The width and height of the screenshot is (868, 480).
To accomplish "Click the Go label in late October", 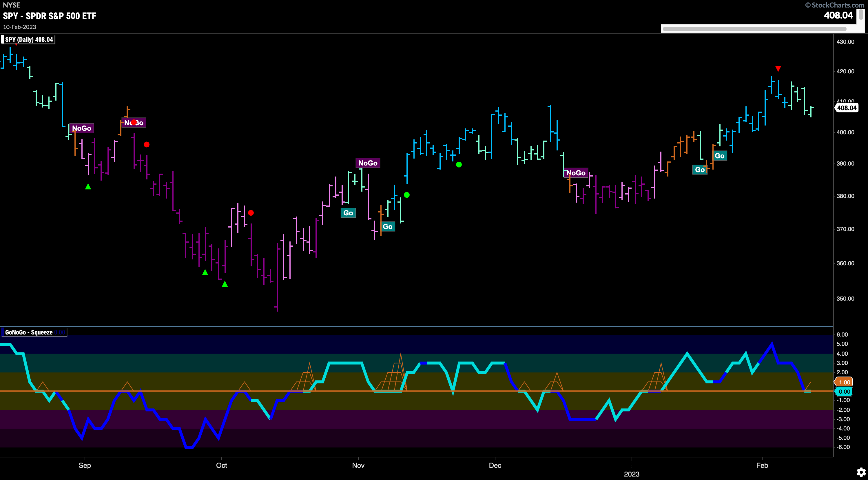I will [348, 213].
